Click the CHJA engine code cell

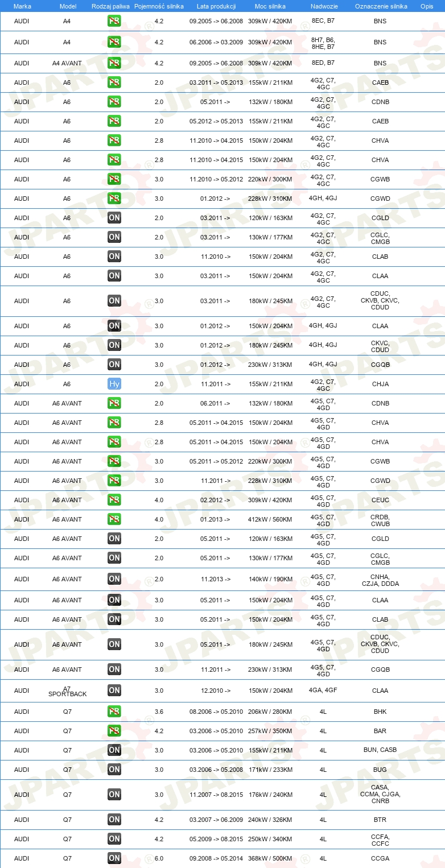(x=380, y=384)
